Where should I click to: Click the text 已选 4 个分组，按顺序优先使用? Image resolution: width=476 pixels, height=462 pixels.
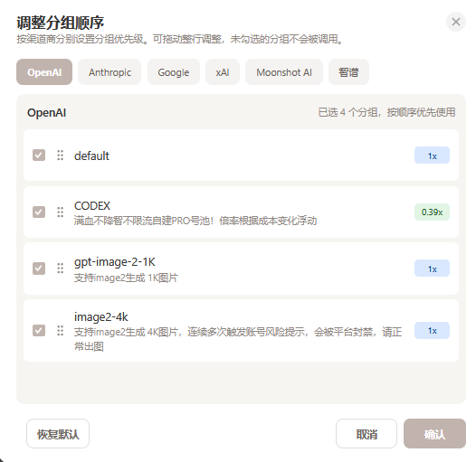point(386,112)
